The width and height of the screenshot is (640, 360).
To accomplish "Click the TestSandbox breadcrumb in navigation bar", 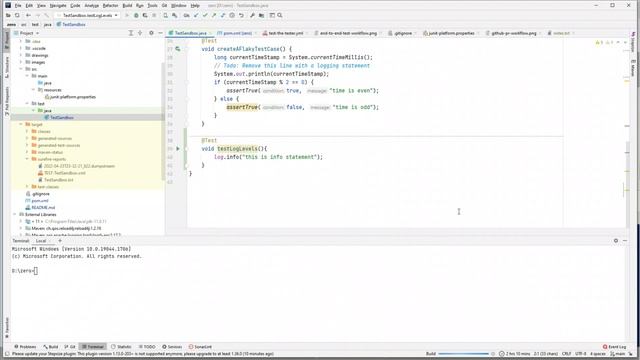I will pyautogui.click(x=71, y=24).
